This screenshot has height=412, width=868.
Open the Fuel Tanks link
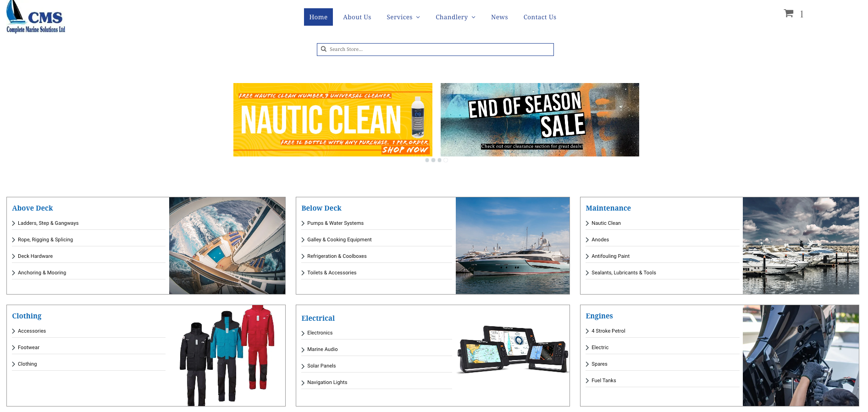(x=603, y=380)
